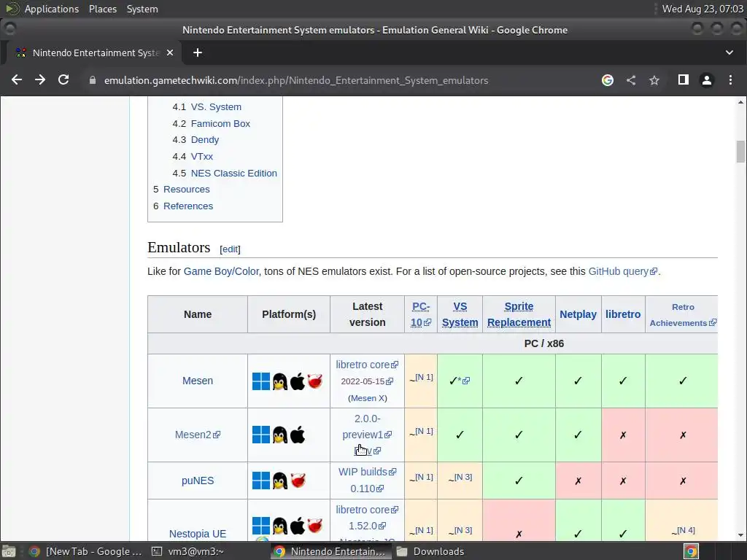Open Nestopia UE 1.52.0 version link
The height and width of the screenshot is (560, 747).
coord(367,526)
